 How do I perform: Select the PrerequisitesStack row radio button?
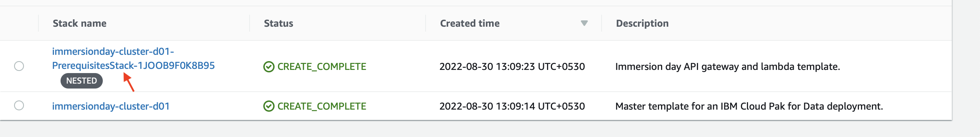(x=19, y=66)
